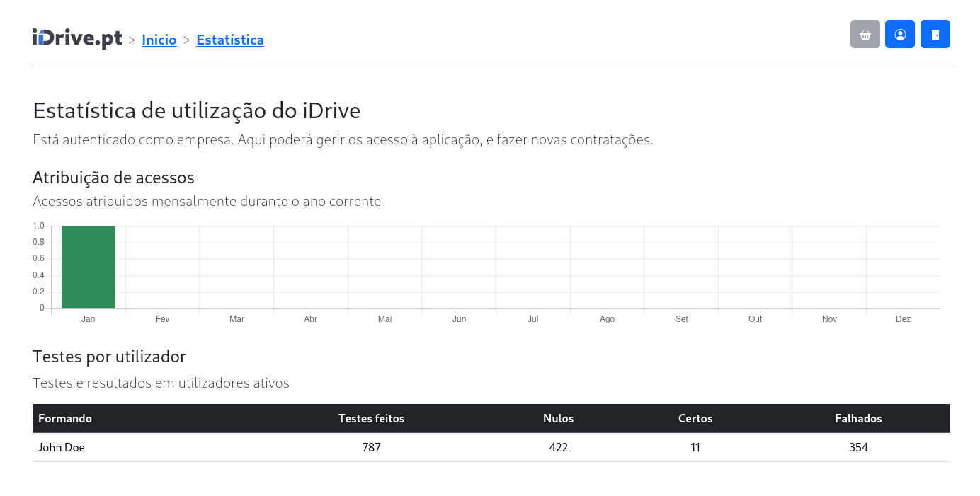Viewport: 980px width, 496px height.
Task: Open the shopping basket icon button
Action: point(865,34)
